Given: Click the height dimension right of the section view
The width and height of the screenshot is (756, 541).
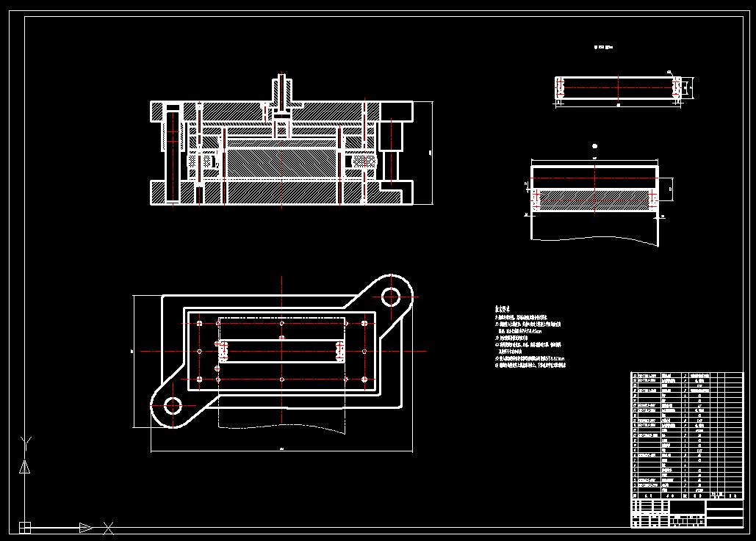Looking at the screenshot, I should click(x=430, y=153).
